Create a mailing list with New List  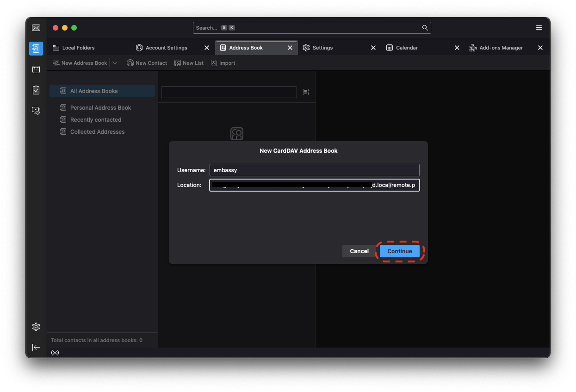tap(189, 62)
